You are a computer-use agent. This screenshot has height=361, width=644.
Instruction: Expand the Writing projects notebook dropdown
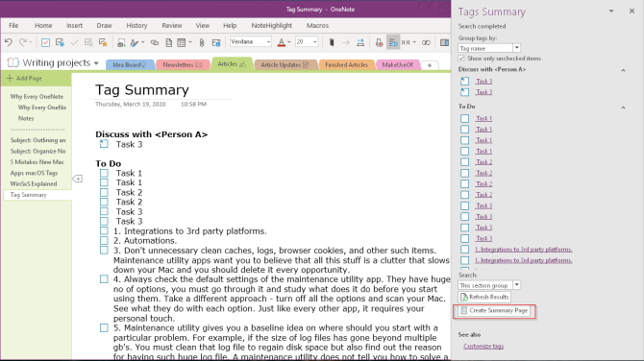click(96, 63)
